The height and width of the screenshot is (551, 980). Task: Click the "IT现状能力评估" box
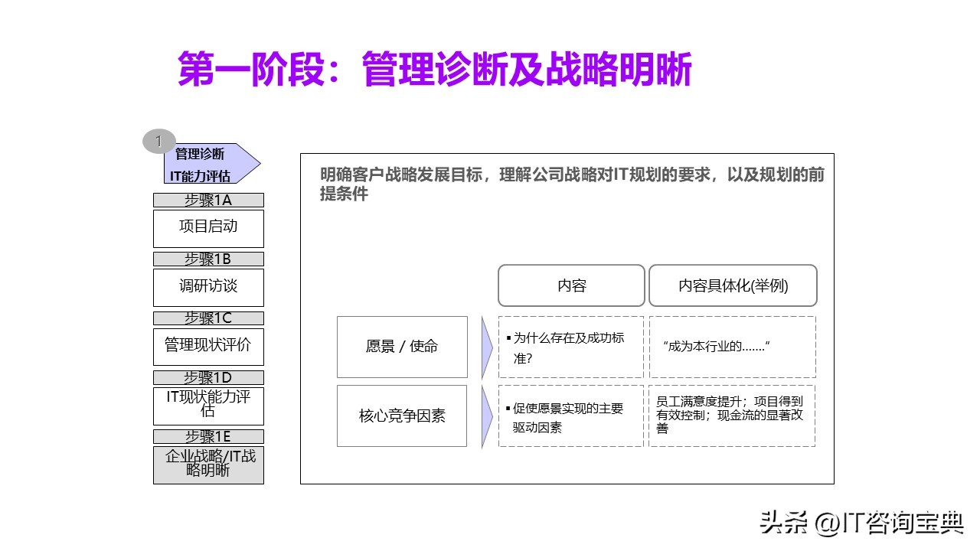coord(208,406)
